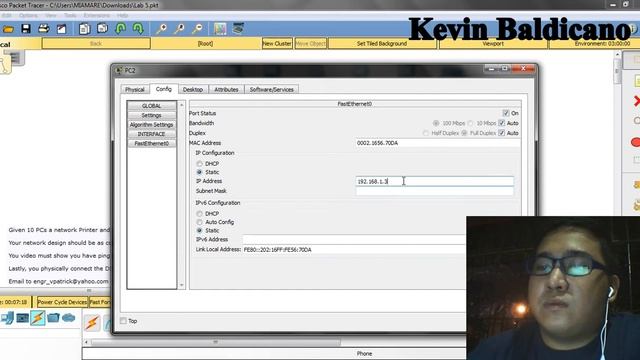Click the Open file folder icon
Image resolution: width=640 pixels, height=360 pixels.
click(x=9, y=29)
